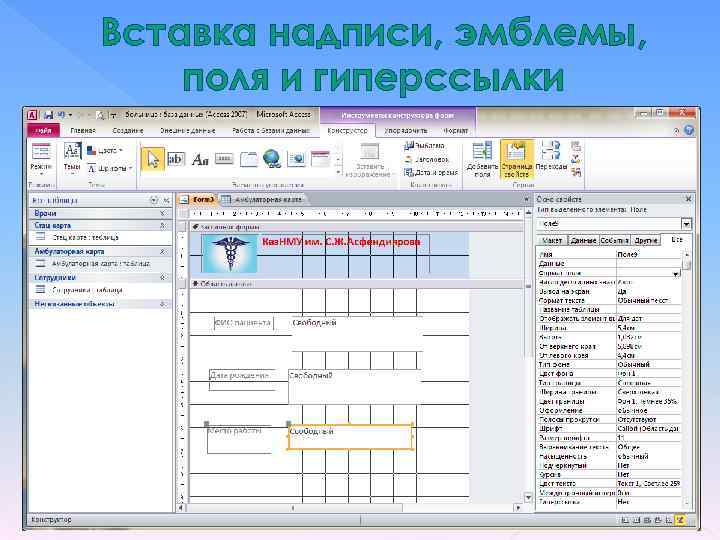Switch to the Все property tab

[x=676, y=240]
